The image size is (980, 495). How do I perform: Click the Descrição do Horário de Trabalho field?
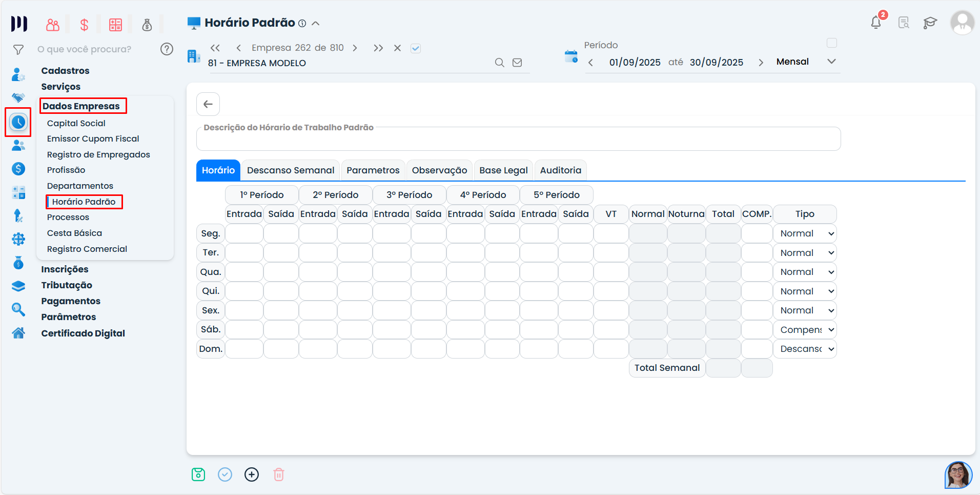[x=518, y=140]
